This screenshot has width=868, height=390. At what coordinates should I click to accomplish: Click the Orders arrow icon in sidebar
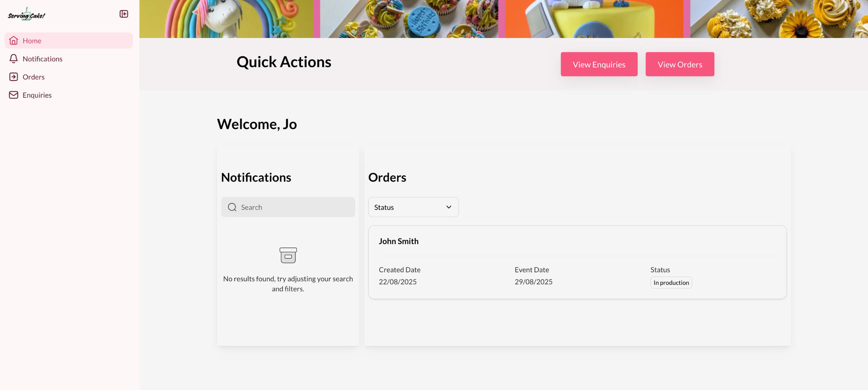pos(14,77)
